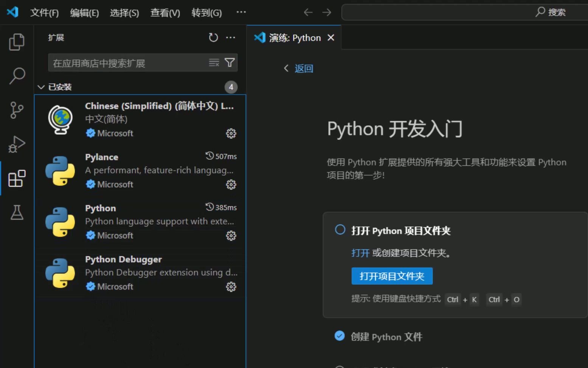Open the Extensions view
588x368 pixels.
pos(17,178)
